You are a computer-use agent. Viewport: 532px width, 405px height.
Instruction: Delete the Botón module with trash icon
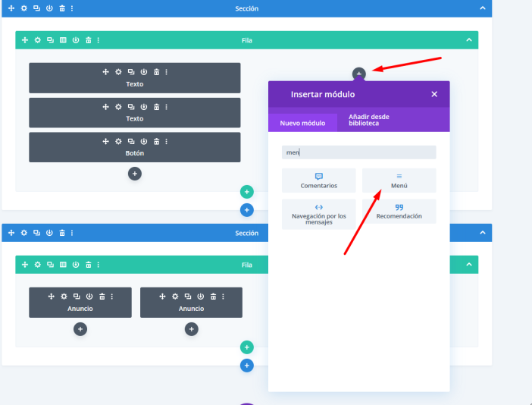pos(156,141)
